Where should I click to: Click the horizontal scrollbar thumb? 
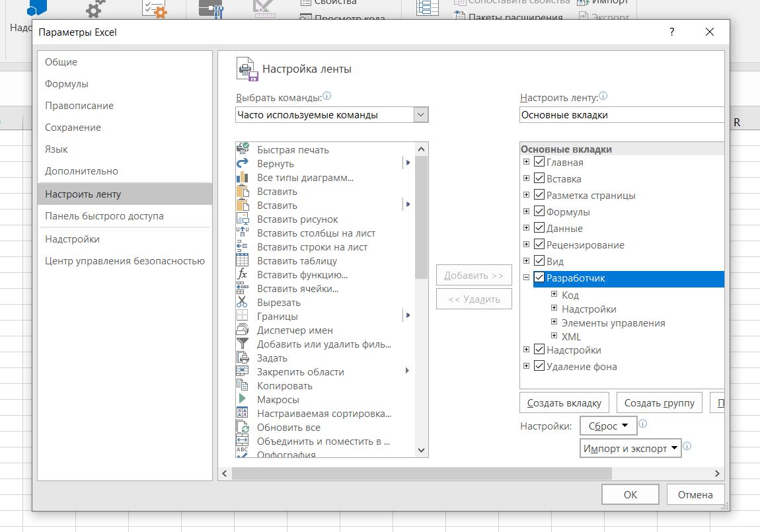coord(422,473)
